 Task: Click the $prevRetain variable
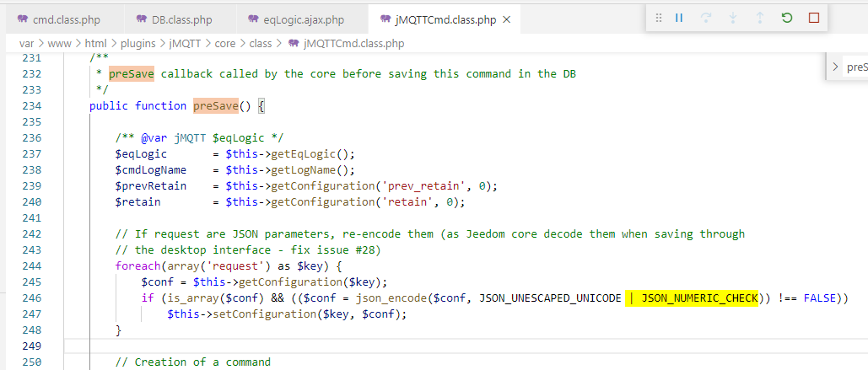pos(150,185)
